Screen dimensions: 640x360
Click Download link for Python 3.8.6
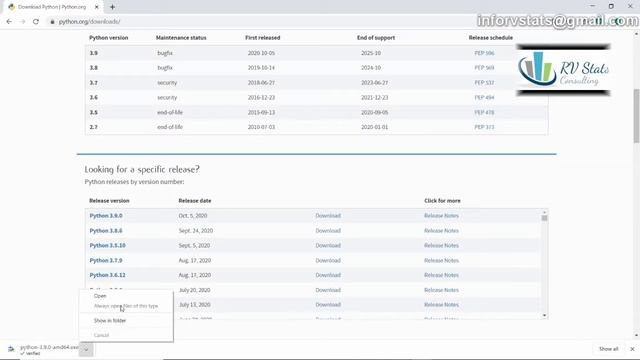(x=328, y=231)
